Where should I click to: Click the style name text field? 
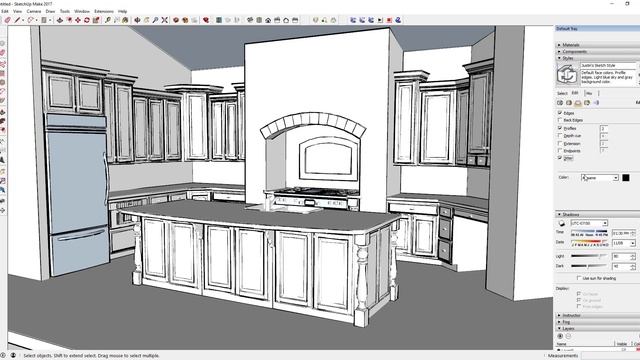(608, 65)
